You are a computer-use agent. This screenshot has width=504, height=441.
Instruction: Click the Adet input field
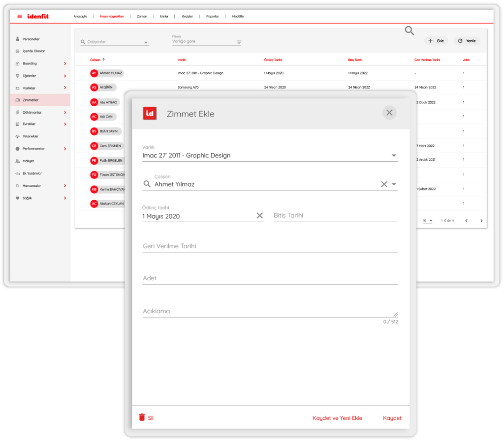(270, 278)
